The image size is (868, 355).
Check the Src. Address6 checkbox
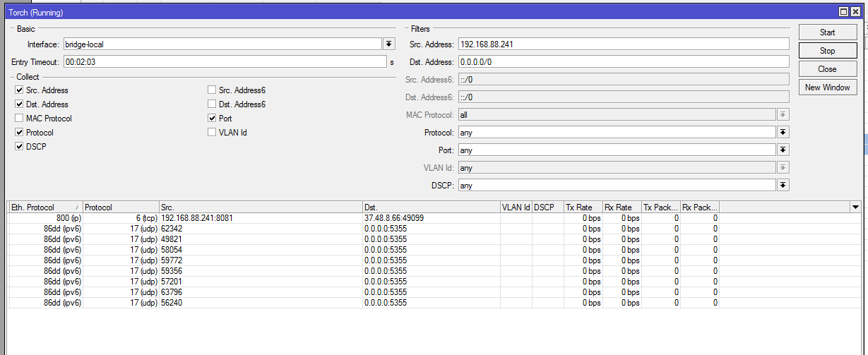click(212, 90)
